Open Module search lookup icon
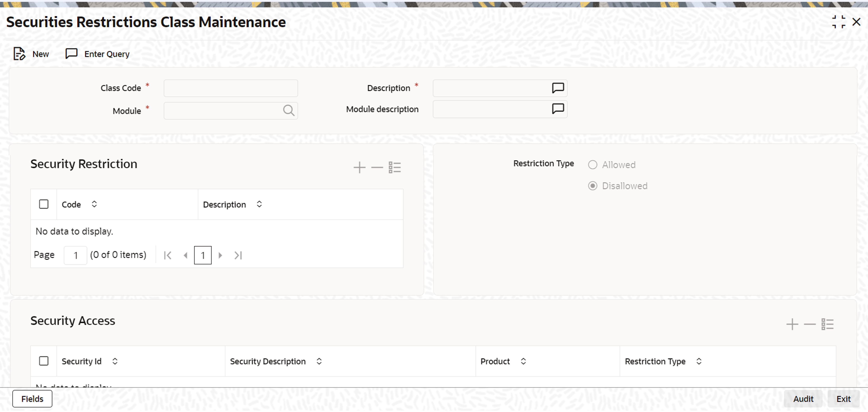 point(288,110)
